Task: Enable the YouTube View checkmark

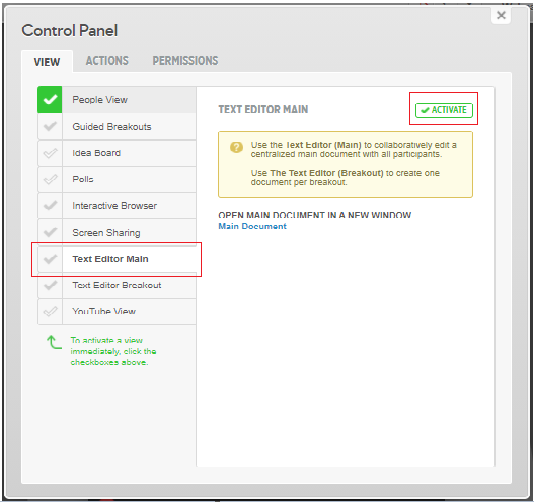Action: pos(50,312)
